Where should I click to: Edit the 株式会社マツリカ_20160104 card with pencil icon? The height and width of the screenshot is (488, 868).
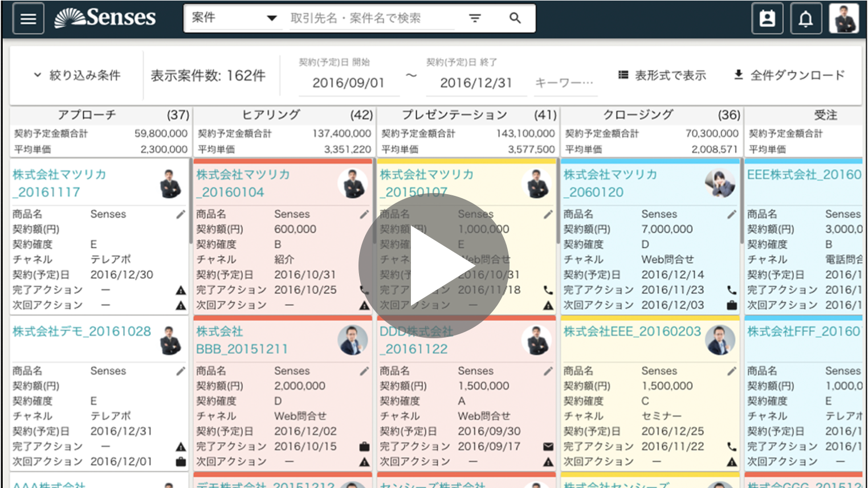364,215
